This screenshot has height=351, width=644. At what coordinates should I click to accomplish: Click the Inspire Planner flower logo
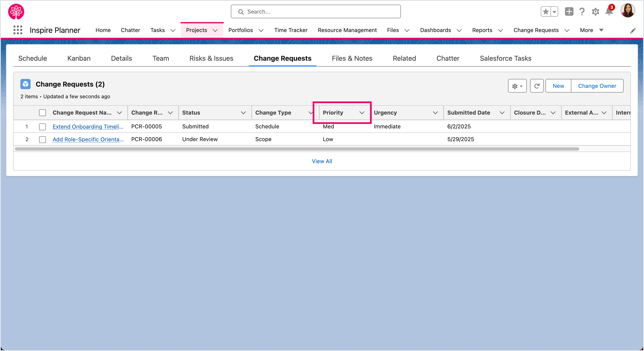click(16, 11)
